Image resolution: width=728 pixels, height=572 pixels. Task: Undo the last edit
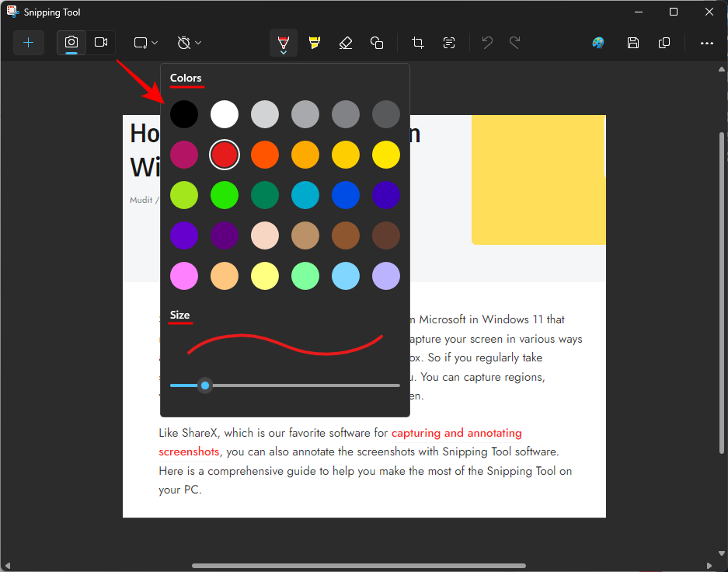pos(487,43)
